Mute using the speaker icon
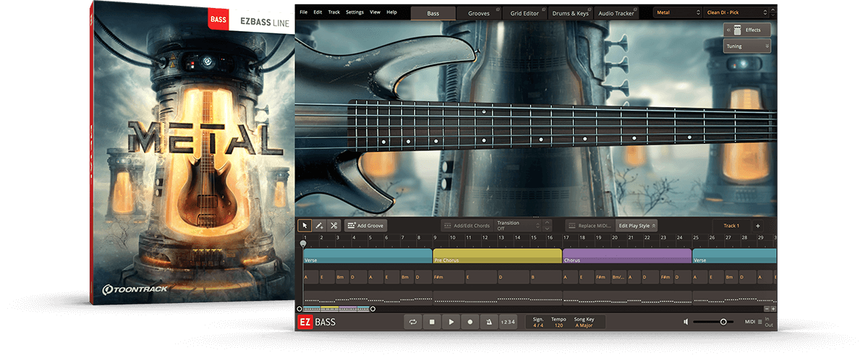868x358 pixels. point(686,322)
